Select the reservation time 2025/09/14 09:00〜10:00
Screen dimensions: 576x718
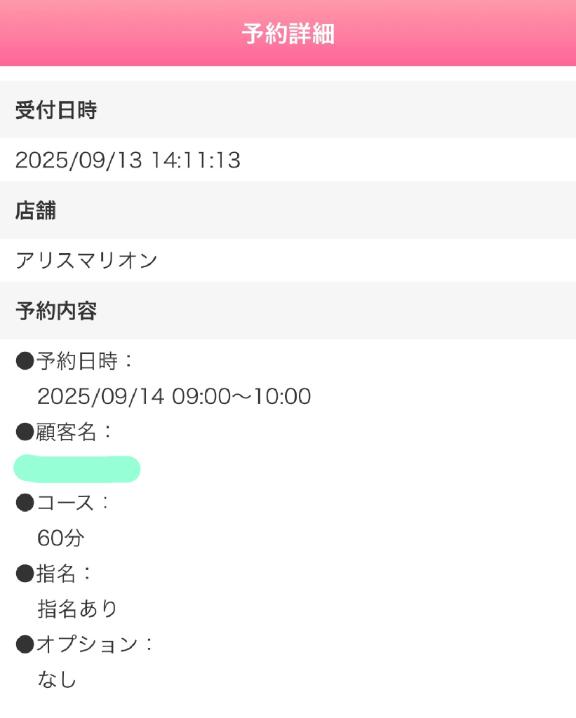pos(174,396)
